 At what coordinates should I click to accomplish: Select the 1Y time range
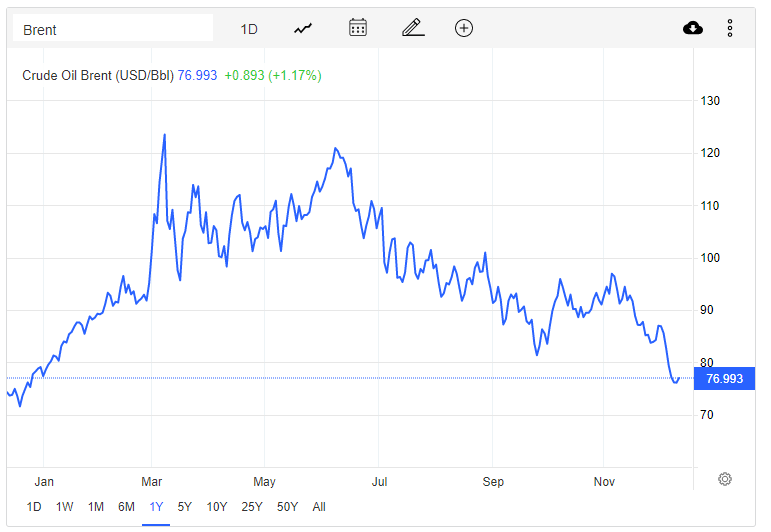(156, 507)
